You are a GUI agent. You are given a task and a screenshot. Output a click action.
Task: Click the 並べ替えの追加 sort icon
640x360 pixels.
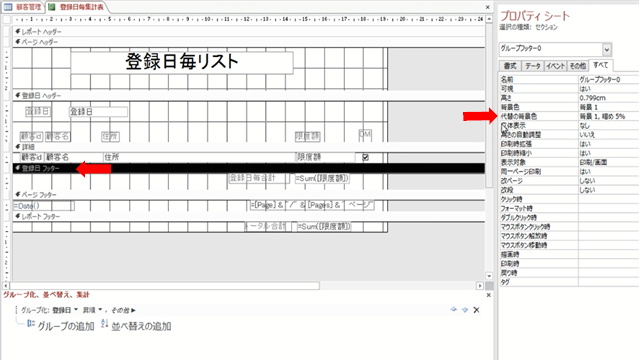click(104, 324)
